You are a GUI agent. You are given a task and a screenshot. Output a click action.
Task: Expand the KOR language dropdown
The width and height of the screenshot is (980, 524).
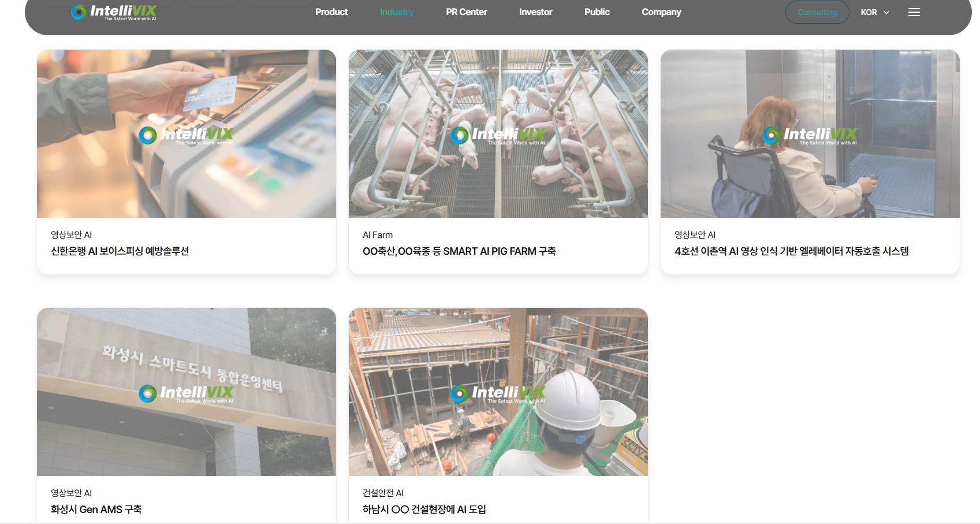pyautogui.click(x=874, y=12)
